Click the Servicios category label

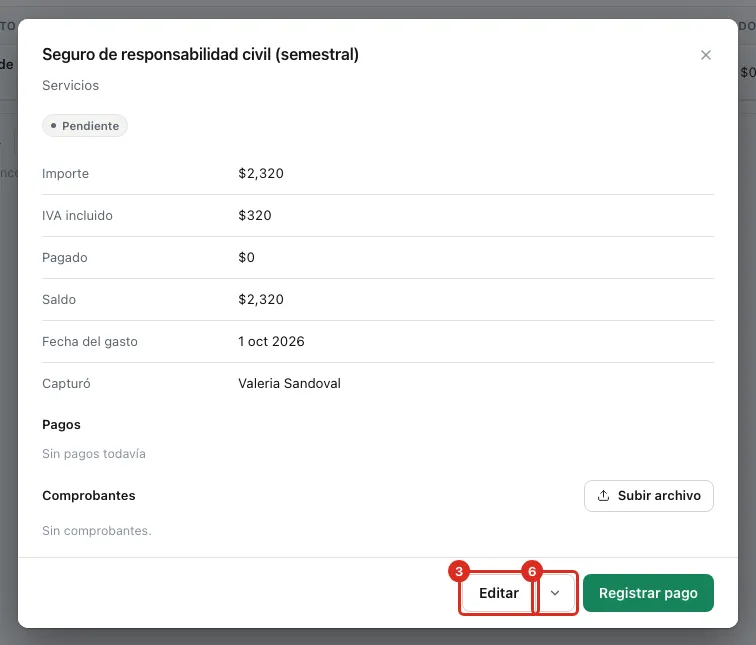point(70,85)
